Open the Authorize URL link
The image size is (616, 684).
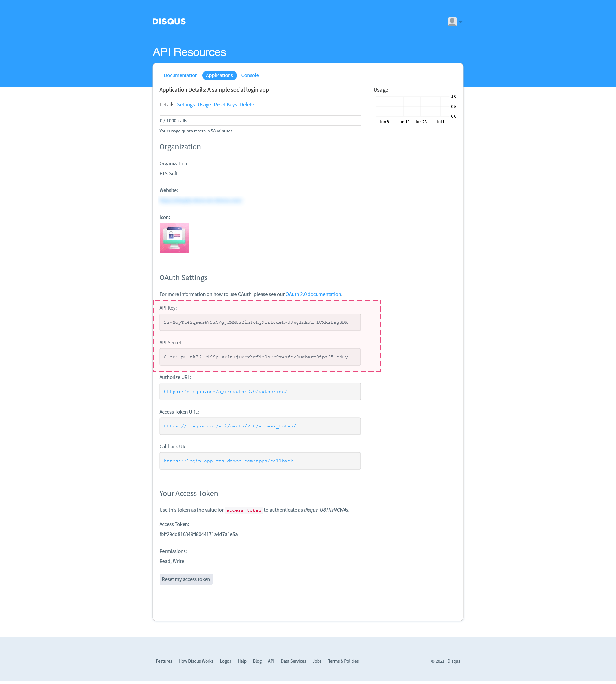click(x=225, y=392)
